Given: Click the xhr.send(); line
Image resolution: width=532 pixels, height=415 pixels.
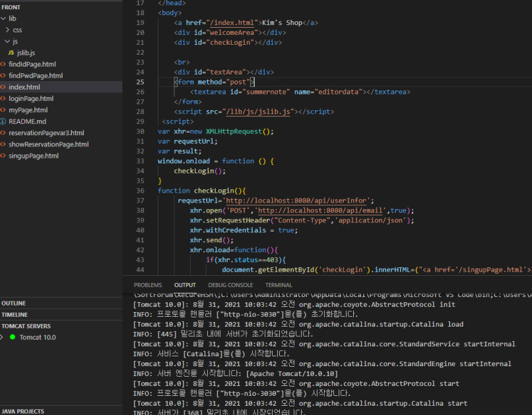Looking at the screenshot, I should click(x=212, y=240).
